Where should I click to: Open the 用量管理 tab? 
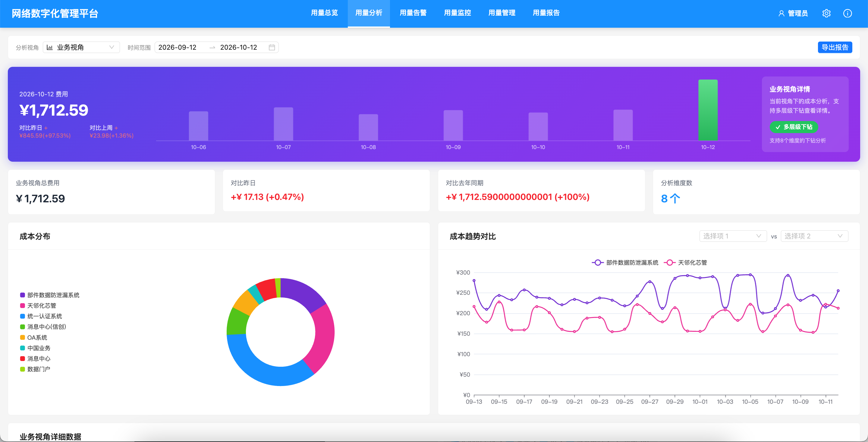(x=502, y=13)
